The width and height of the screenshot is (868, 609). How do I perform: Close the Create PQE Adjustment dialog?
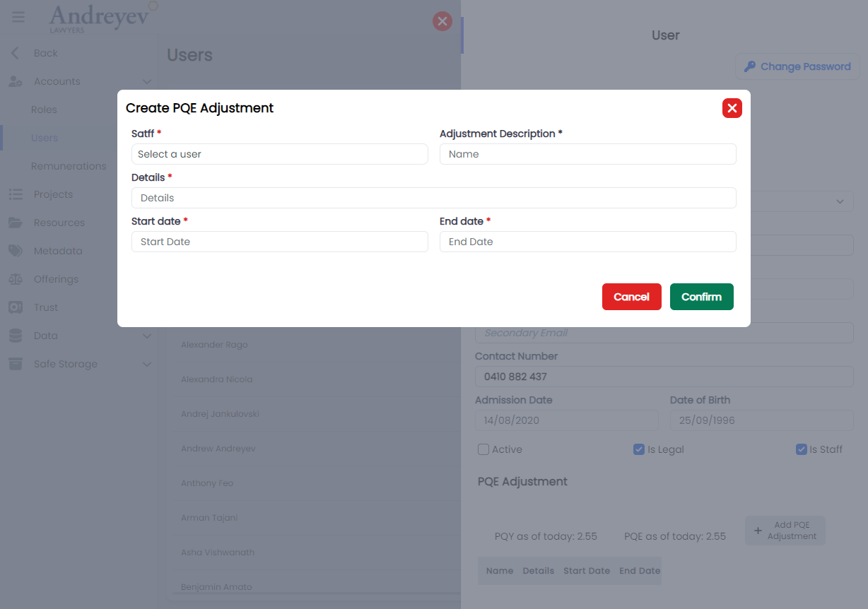tap(732, 108)
